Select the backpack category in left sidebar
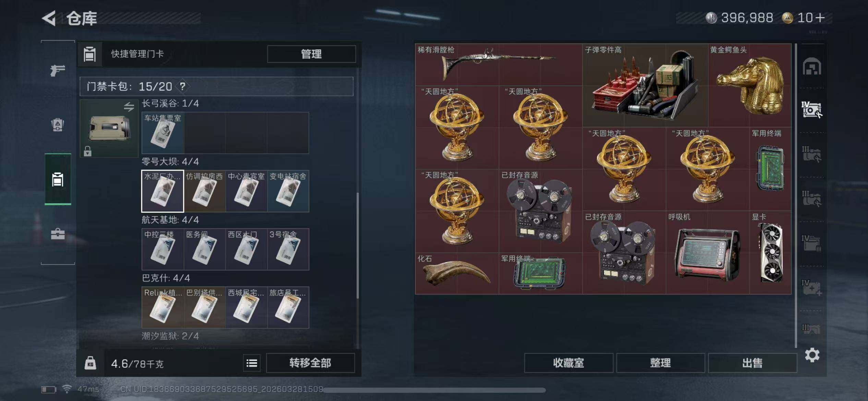Image resolution: width=868 pixels, height=401 pixels. click(58, 125)
